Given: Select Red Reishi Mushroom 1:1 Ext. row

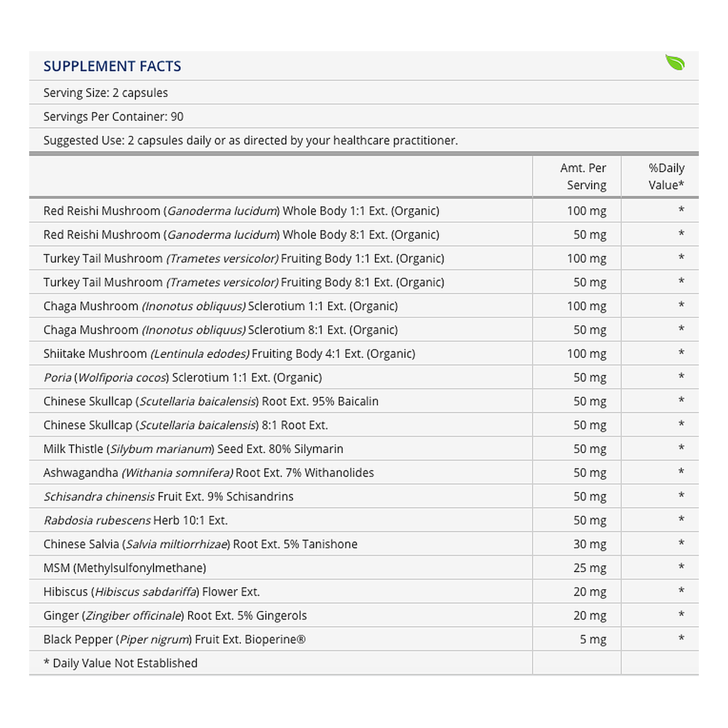Looking at the screenshot, I should coord(364,211).
